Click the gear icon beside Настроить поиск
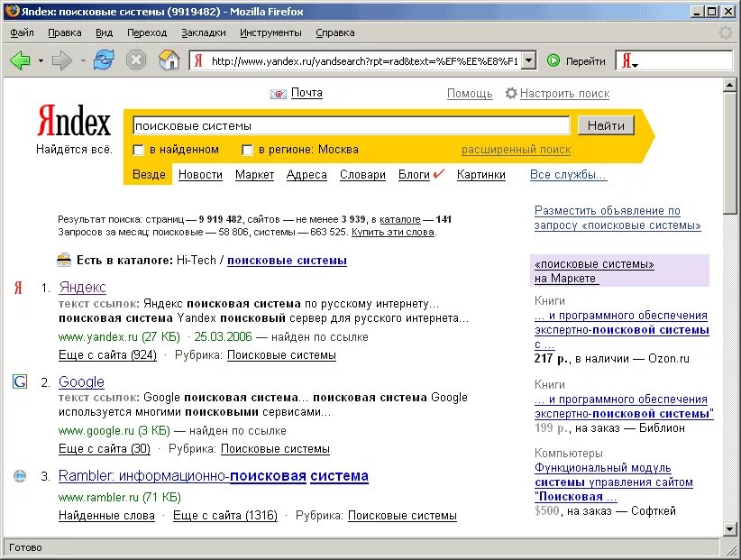 [x=511, y=93]
